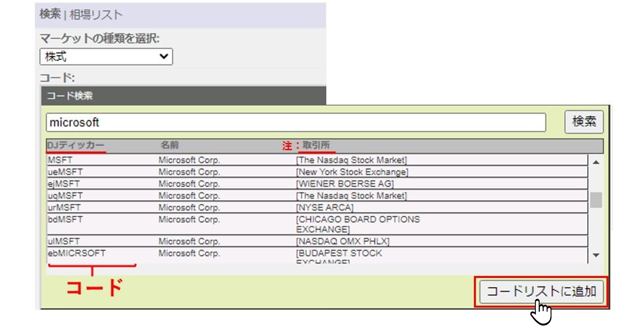This screenshot has height=330, width=644.
Task: Click the 検索 tab in header
Action: [50, 14]
